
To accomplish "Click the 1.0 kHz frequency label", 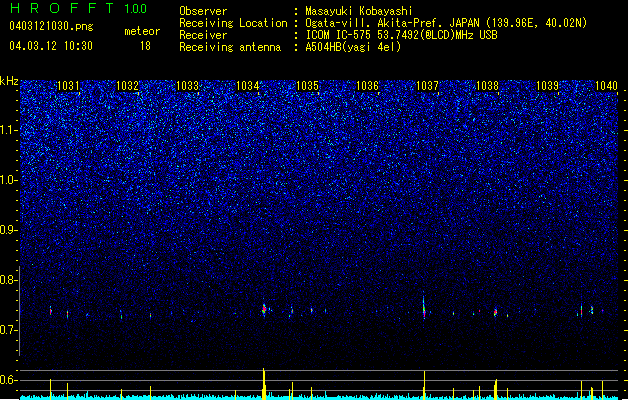I will [9, 180].
